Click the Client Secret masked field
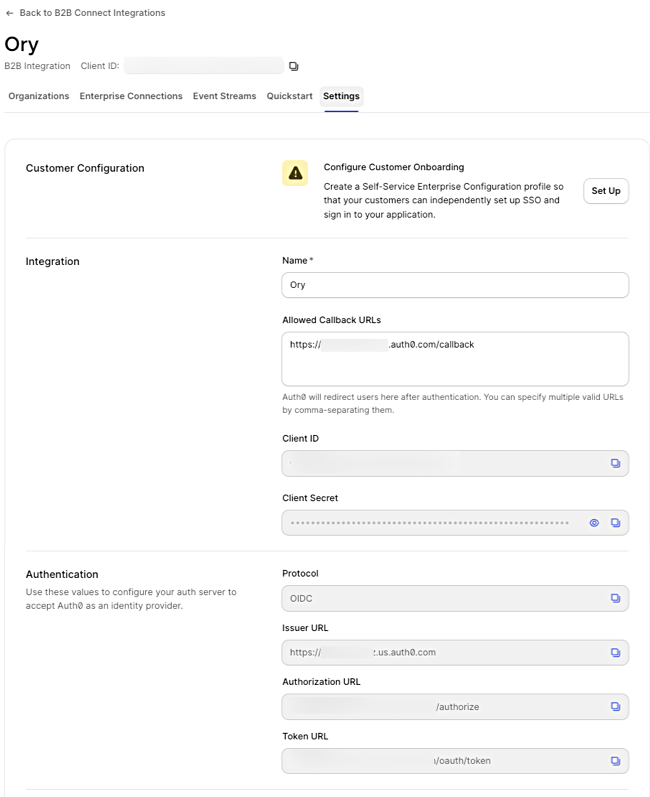The height and width of the screenshot is (797, 650). [455, 523]
